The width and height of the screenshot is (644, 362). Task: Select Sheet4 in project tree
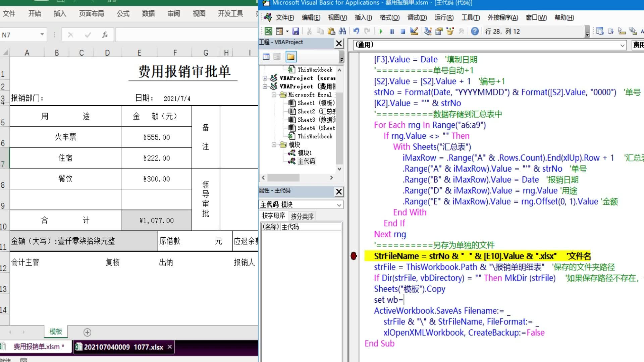coord(312,128)
